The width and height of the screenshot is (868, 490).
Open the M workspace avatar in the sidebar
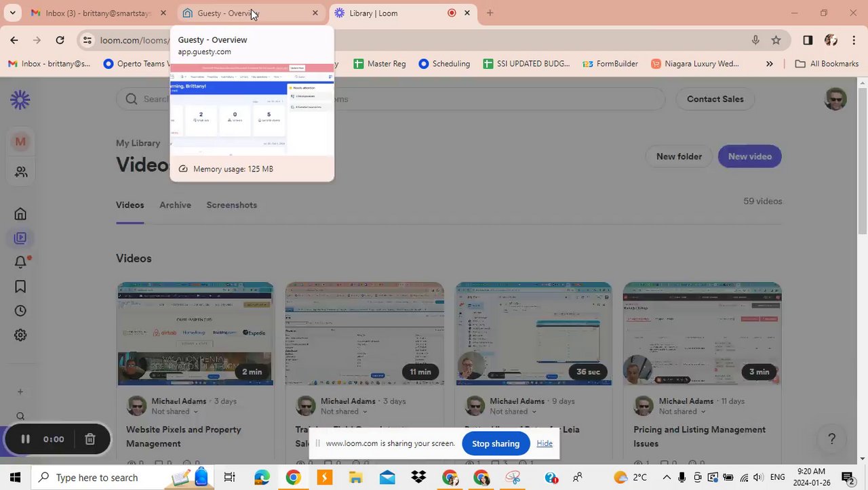point(20,142)
